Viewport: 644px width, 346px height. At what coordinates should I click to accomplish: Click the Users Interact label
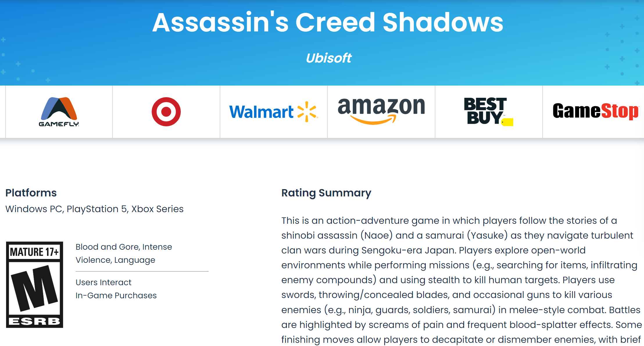point(103,282)
